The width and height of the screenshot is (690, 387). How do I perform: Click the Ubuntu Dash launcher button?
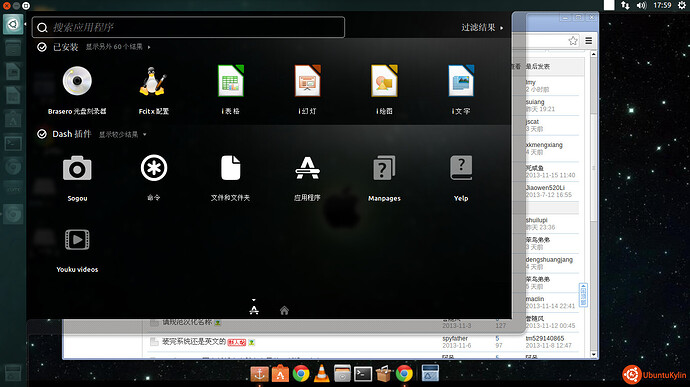tap(13, 24)
